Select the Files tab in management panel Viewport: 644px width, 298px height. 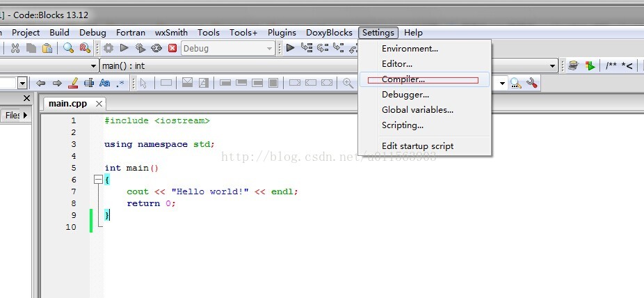pyautogui.click(x=13, y=116)
